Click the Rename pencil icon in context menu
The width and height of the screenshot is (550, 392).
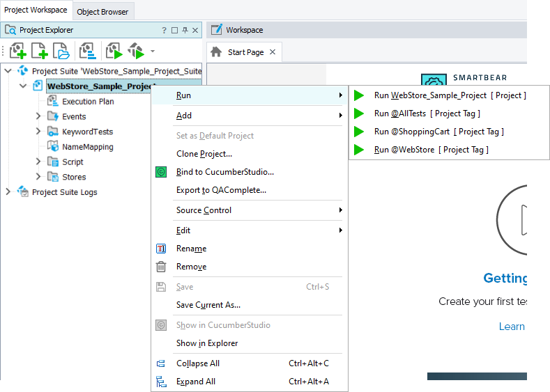tap(161, 249)
